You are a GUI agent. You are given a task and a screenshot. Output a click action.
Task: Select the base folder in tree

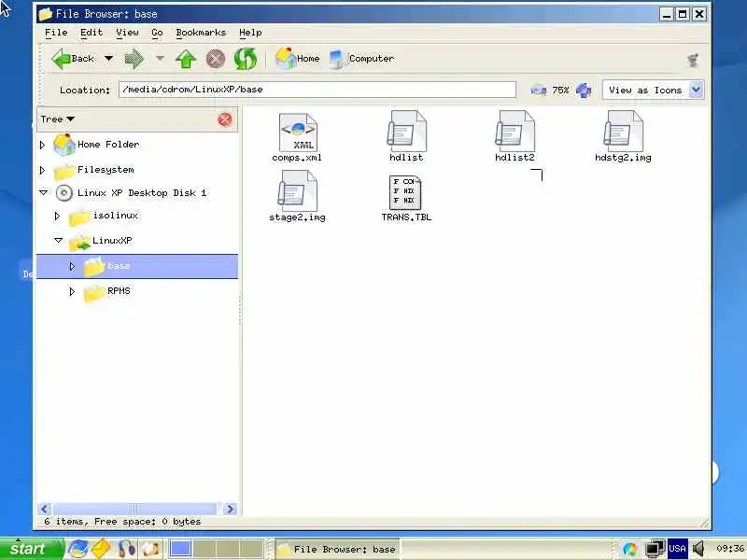click(119, 266)
